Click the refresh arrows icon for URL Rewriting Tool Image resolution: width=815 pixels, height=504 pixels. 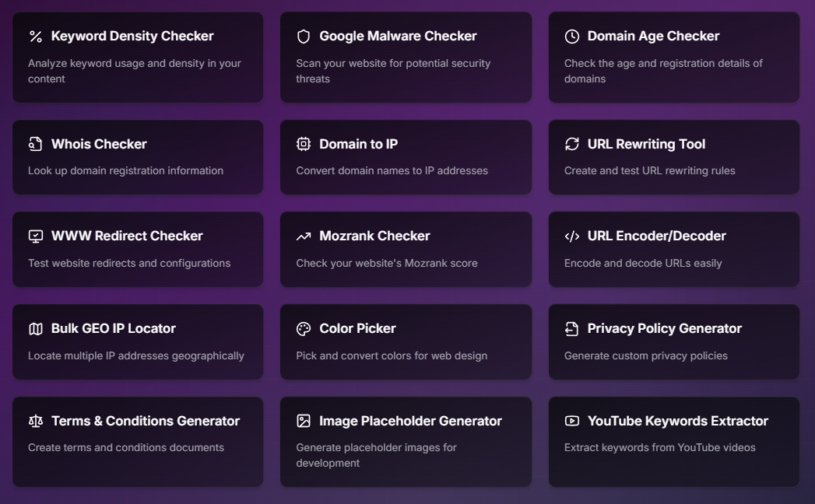coord(572,144)
